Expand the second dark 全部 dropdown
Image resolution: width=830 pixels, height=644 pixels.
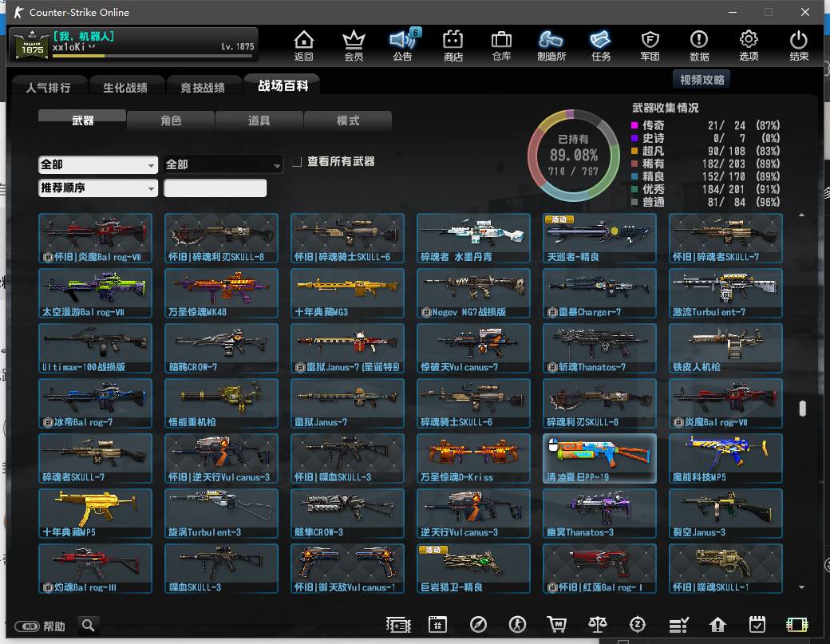click(x=223, y=164)
